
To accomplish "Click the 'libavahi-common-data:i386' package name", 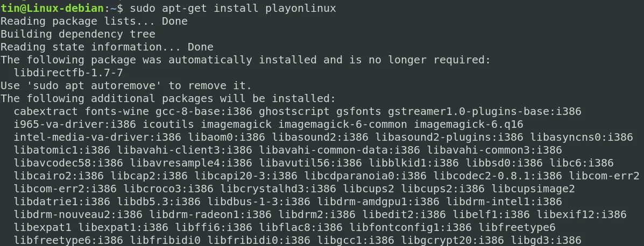I will tap(339, 150).
